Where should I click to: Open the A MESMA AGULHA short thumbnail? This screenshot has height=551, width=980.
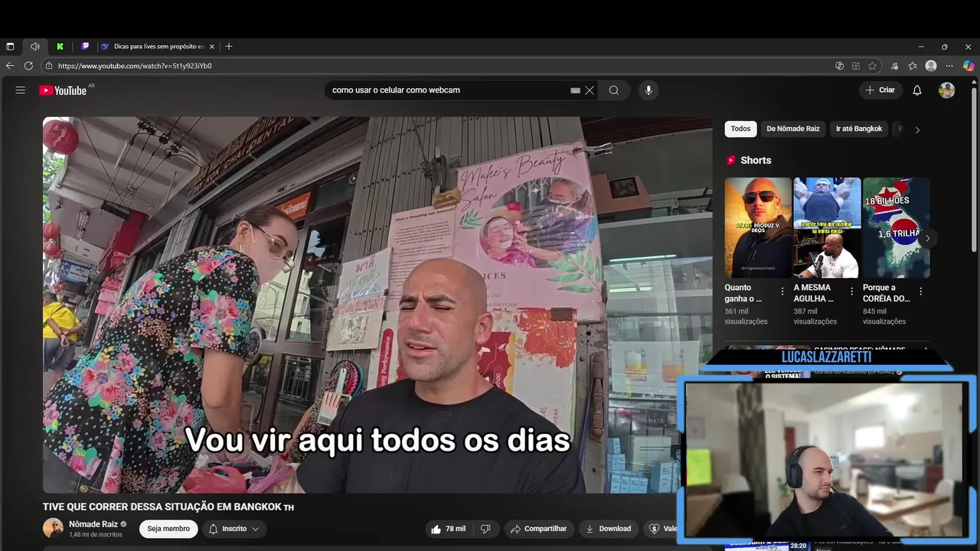click(x=827, y=228)
